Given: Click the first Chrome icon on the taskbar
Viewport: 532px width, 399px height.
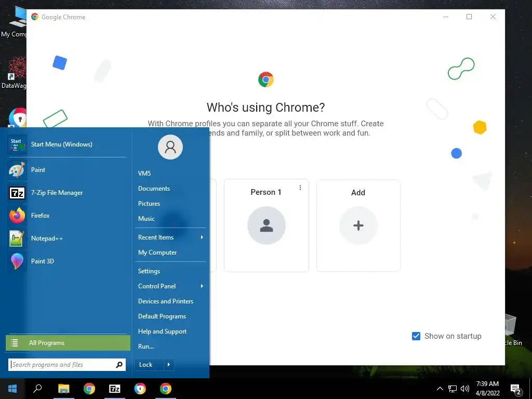Looking at the screenshot, I should coord(89,389).
